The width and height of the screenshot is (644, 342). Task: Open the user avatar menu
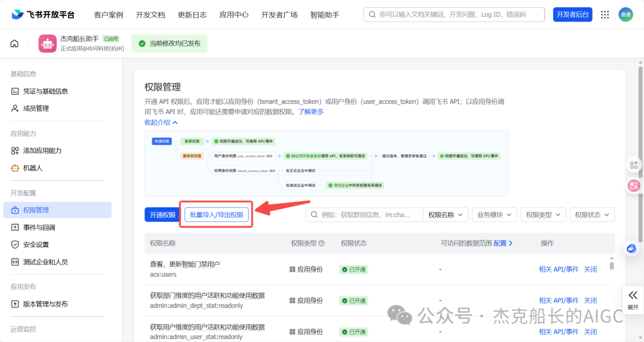point(626,15)
